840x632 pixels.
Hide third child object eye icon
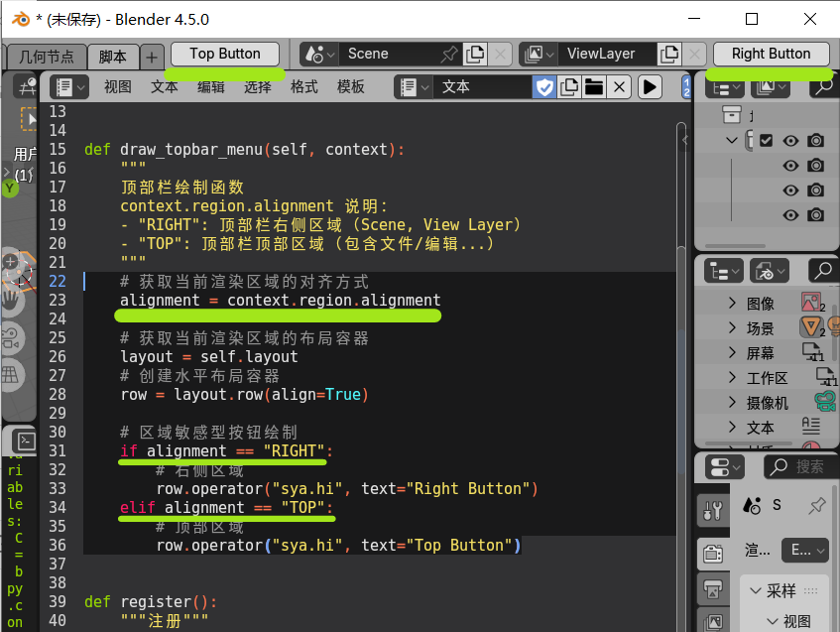[x=790, y=215]
